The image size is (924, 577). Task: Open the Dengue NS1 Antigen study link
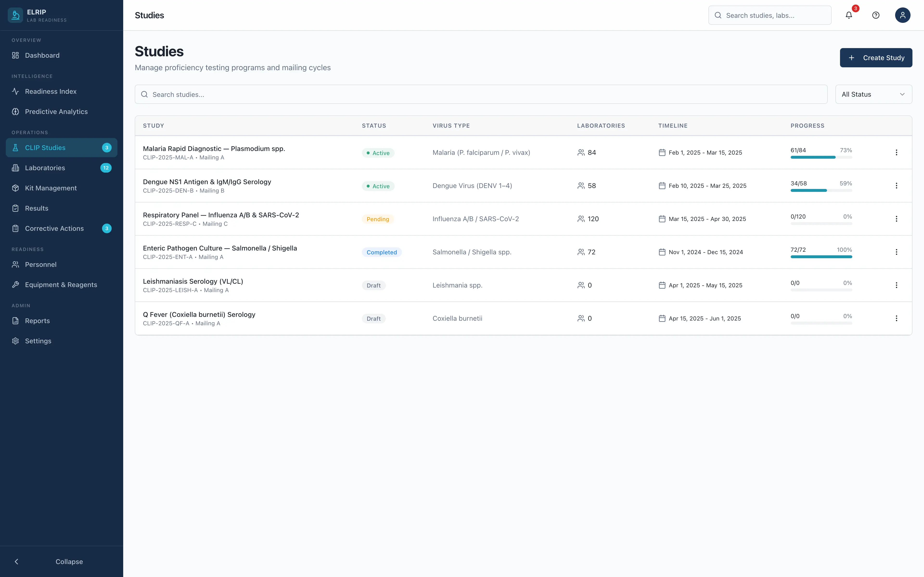pos(206,182)
